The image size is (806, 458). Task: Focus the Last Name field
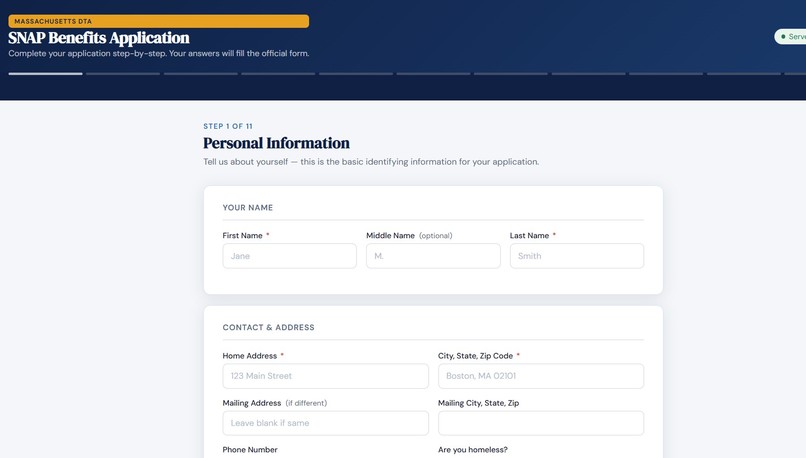click(x=577, y=256)
